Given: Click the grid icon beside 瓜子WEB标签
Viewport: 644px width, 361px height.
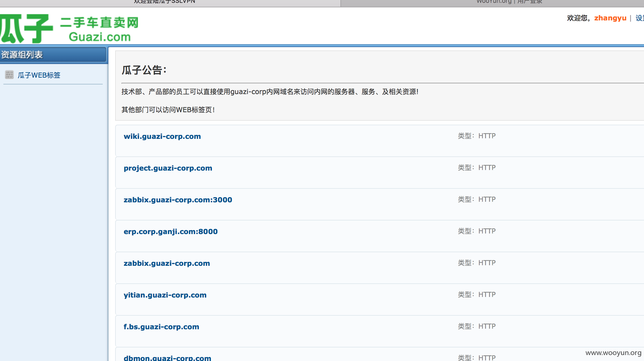Looking at the screenshot, I should tap(9, 75).
